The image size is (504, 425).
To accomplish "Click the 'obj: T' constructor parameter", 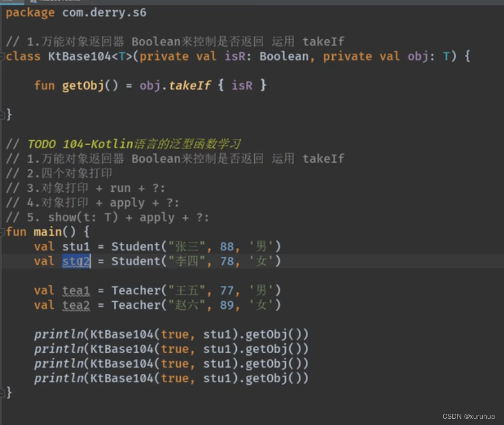I will (x=428, y=57).
